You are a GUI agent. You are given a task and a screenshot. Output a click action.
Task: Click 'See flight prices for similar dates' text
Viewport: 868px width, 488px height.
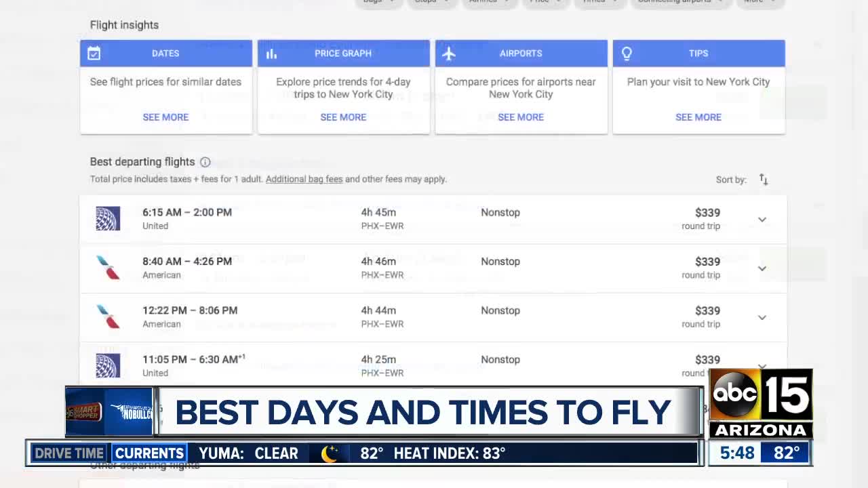click(x=165, y=81)
